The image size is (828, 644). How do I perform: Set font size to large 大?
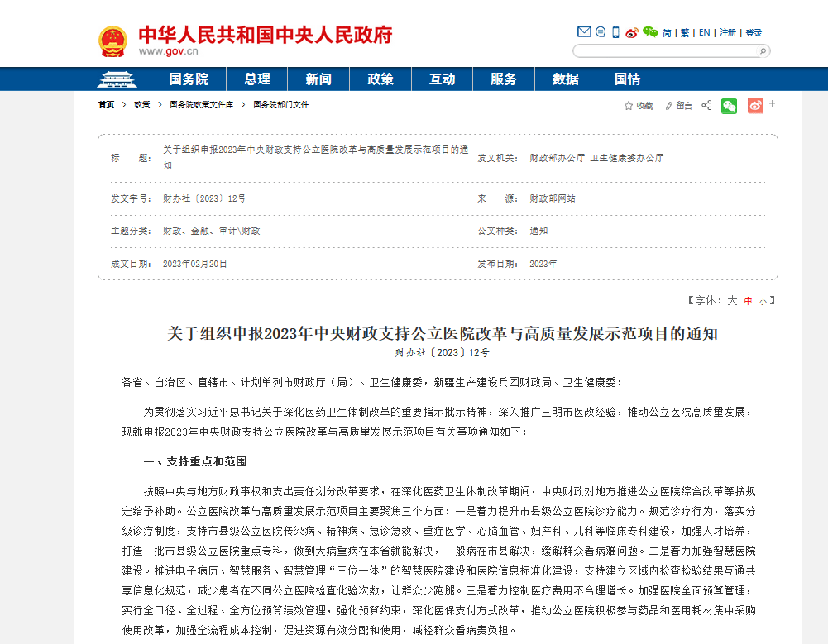(x=732, y=300)
